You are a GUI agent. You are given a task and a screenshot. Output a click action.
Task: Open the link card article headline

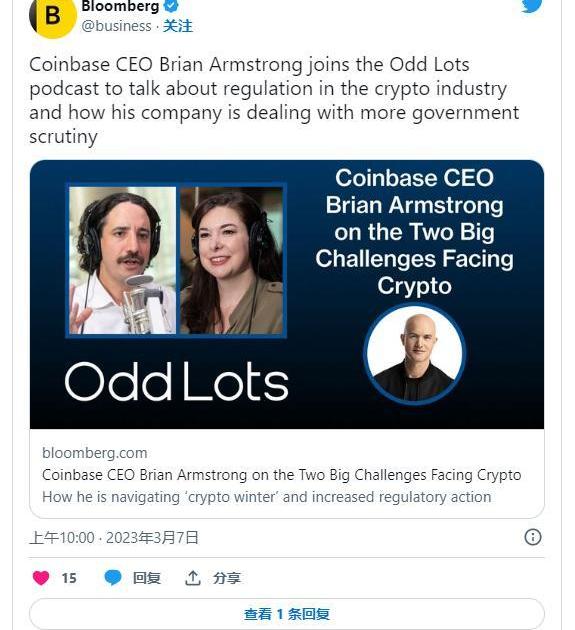point(282,475)
